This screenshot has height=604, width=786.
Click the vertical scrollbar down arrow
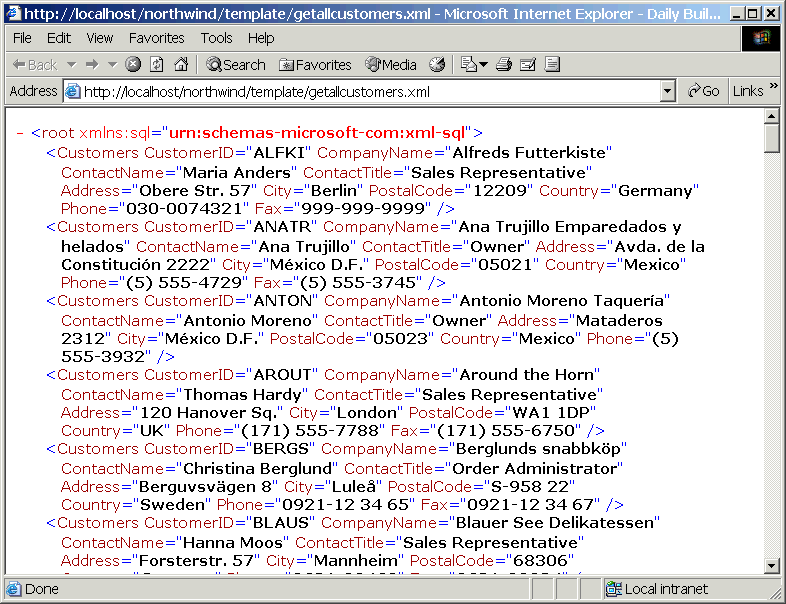[x=771, y=565]
